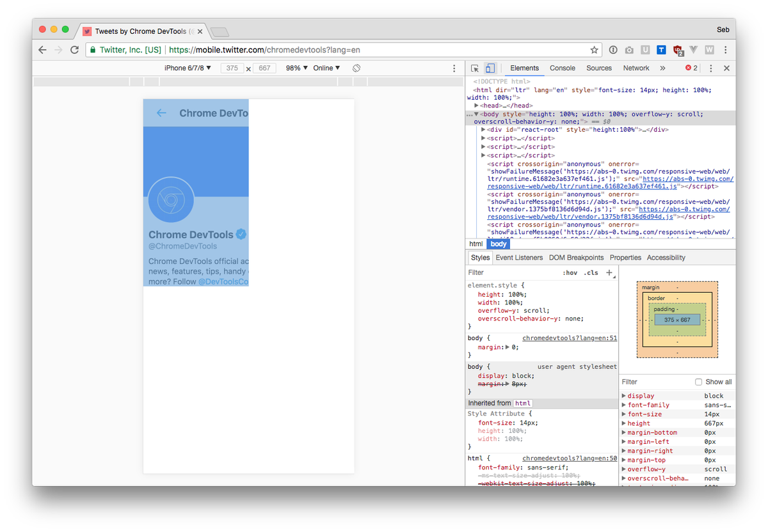Click the Chrome DevTools profile avatar
The height and width of the screenshot is (532, 768).
pyautogui.click(x=171, y=199)
